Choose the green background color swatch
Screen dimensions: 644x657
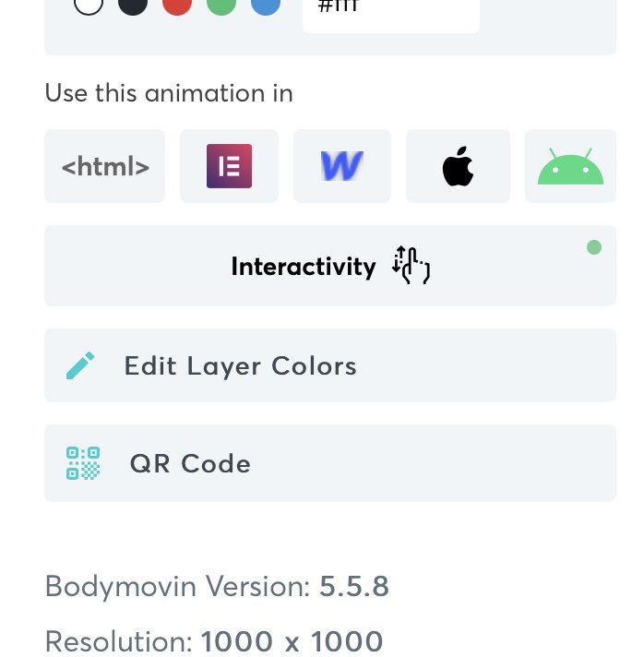click(221, 5)
